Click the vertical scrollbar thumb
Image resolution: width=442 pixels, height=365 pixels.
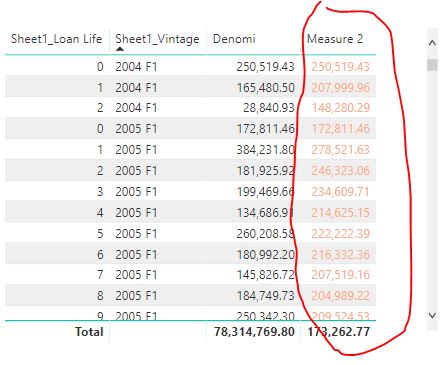[x=432, y=65]
